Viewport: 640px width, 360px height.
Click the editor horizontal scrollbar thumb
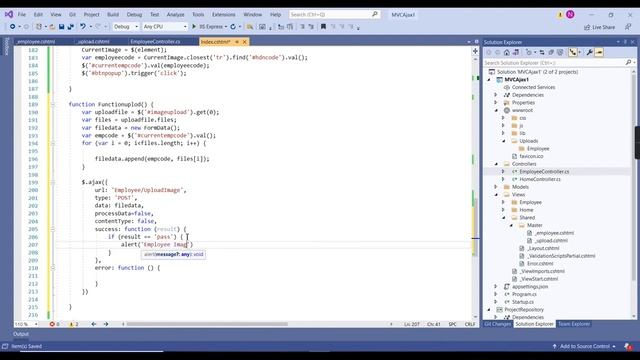[x=207, y=324]
